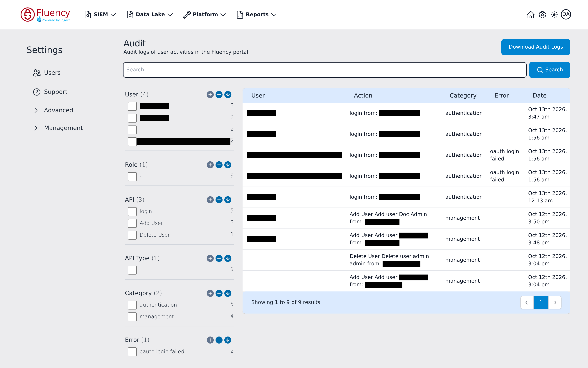Check the login API filter

pyautogui.click(x=132, y=211)
